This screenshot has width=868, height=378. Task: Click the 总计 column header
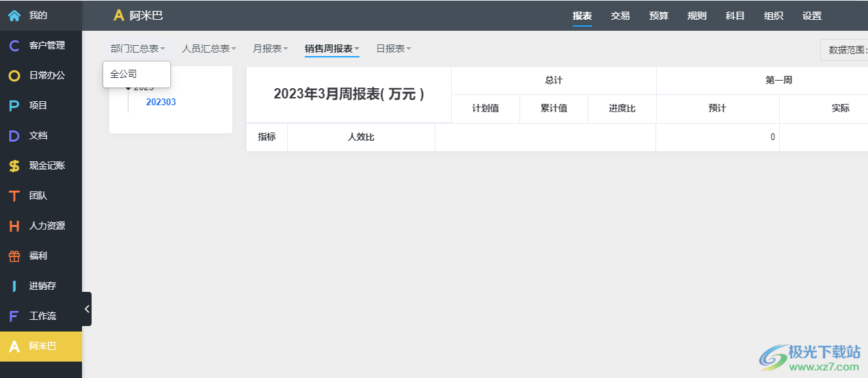point(554,81)
